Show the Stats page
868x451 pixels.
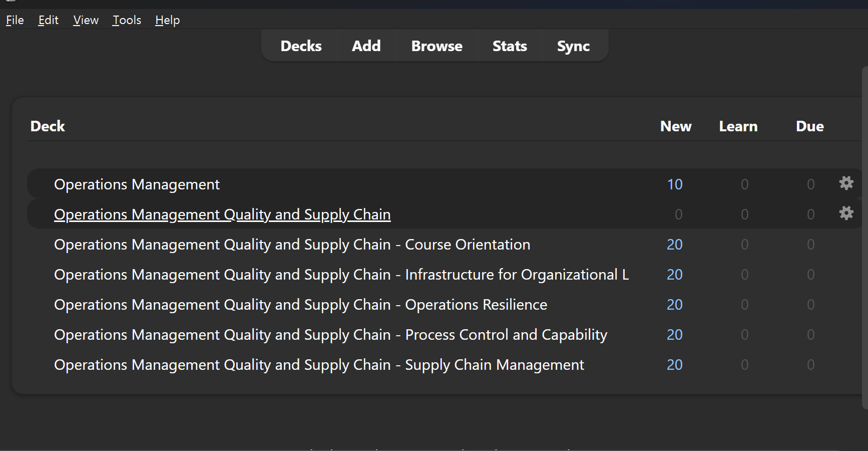tap(510, 46)
